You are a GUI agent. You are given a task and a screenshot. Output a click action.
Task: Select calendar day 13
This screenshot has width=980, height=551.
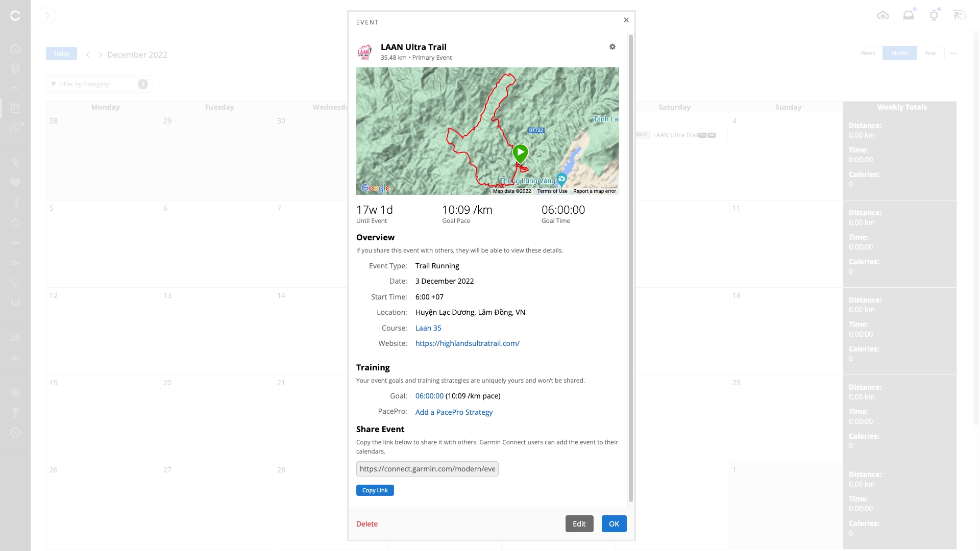pos(216,331)
